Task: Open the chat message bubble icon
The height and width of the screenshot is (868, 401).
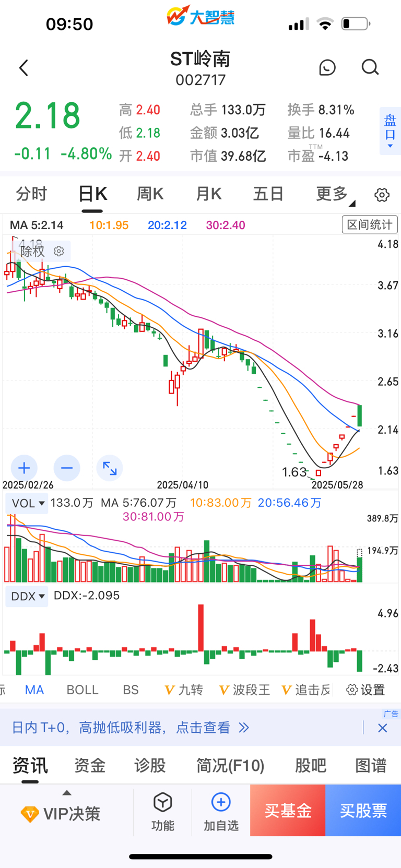Action: click(x=327, y=67)
